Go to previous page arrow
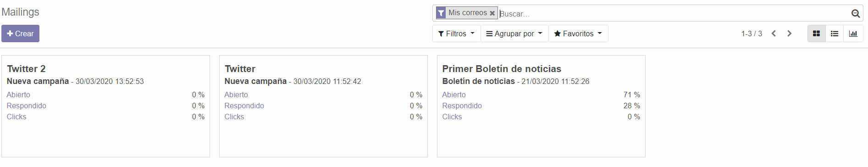This screenshot has width=868, height=167. [x=774, y=33]
